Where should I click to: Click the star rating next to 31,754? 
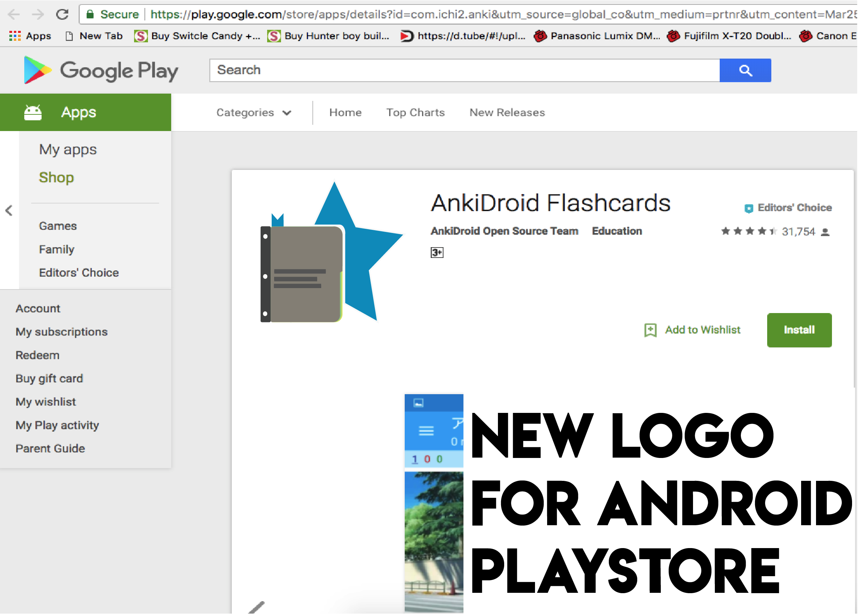click(x=749, y=231)
